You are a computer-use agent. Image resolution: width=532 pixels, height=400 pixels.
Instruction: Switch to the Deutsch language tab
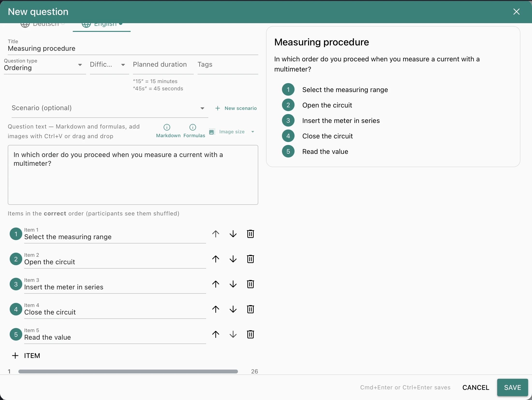[x=42, y=25]
